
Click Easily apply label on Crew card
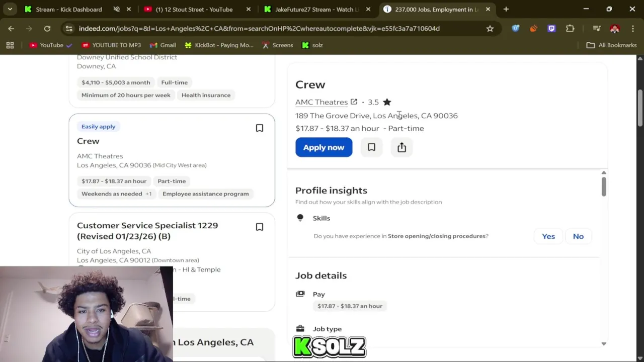(98, 127)
